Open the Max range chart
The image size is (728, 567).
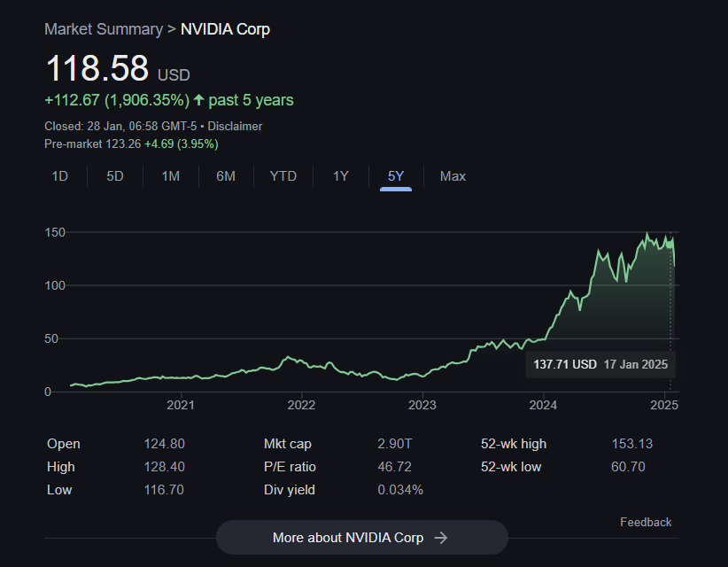[453, 176]
